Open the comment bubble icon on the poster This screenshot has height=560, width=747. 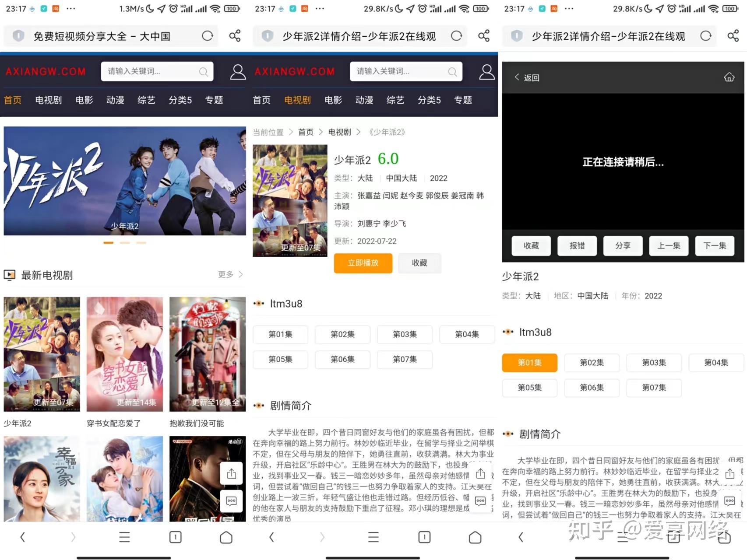point(231,501)
